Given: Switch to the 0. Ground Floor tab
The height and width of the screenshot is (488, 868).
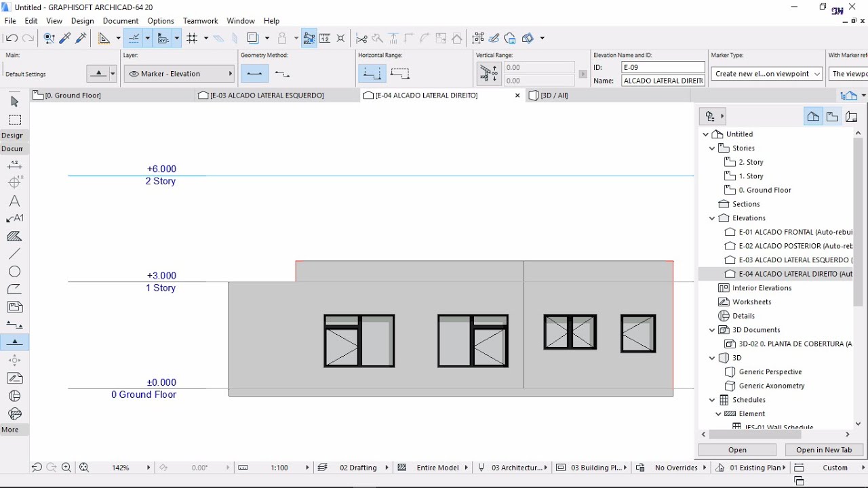Looking at the screenshot, I should 112,96.
